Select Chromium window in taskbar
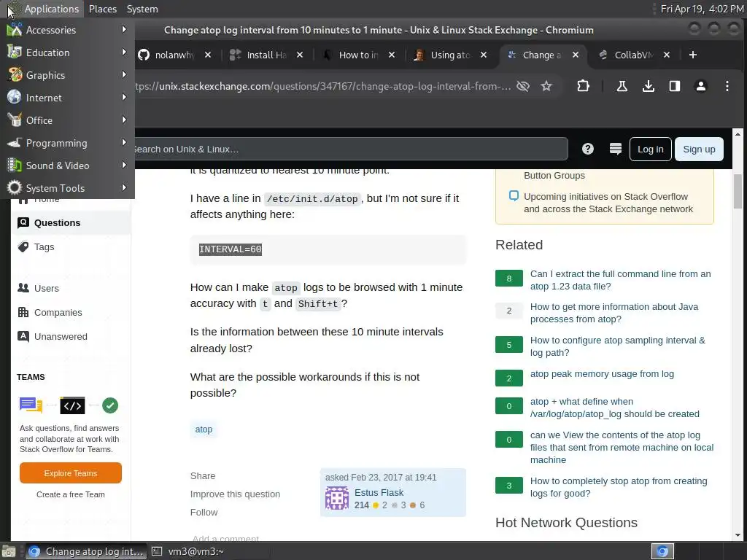The image size is (747, 560). 85,551
